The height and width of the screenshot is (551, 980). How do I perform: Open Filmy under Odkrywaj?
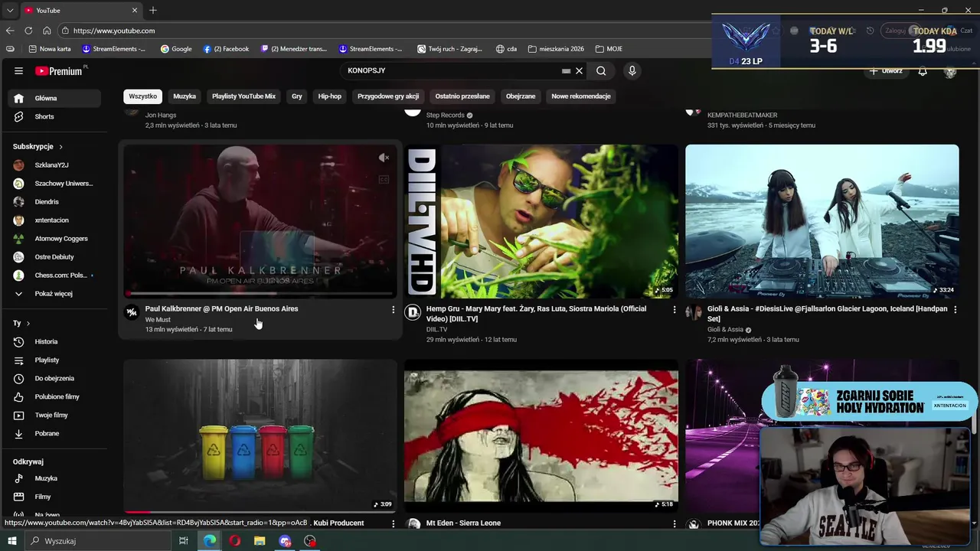54,497
